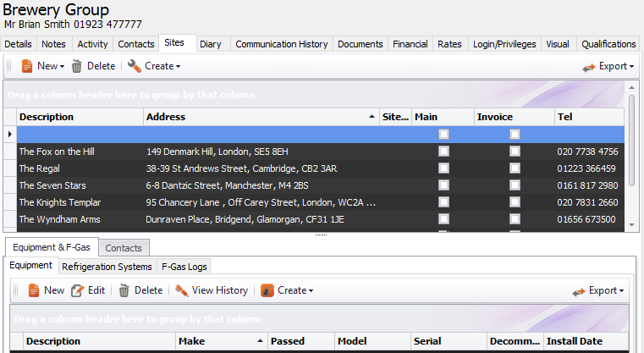
Task: Select the row The Knights Templar
Action: tap(321, 202)
